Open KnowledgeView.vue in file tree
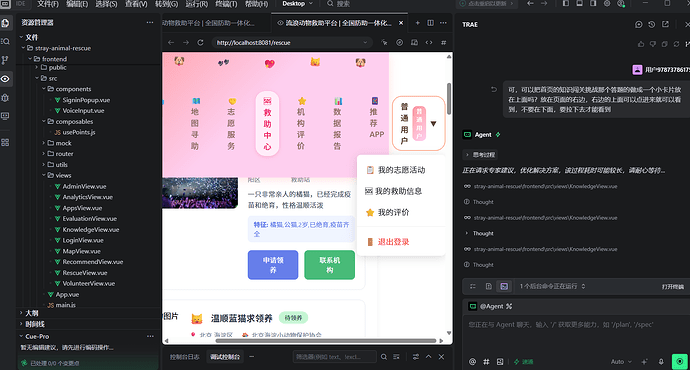Image resolution: width=690 pixels, height=370 pixels. coord(91,230)
